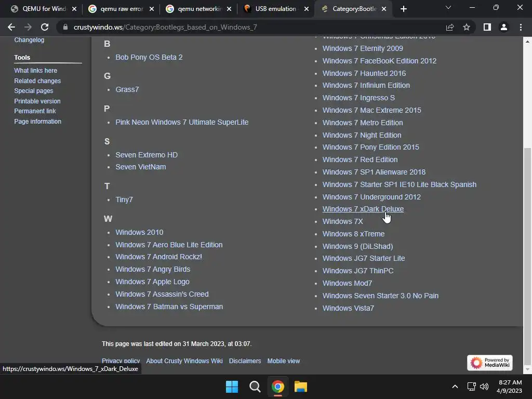Open the browser side panel

click(x=487, y=27)
